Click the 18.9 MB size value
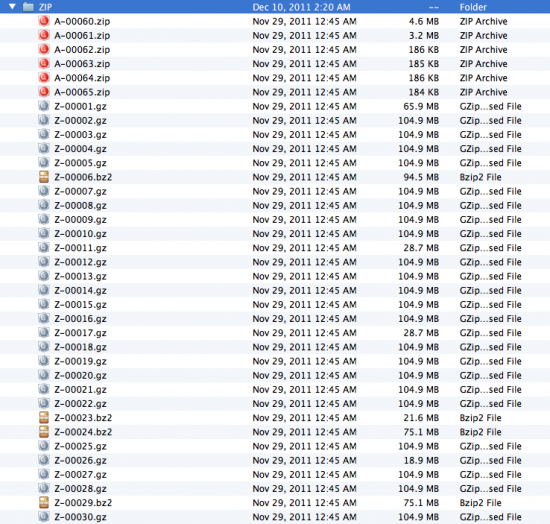Viewport: 550px width, 524px height. tap(421, 460)
